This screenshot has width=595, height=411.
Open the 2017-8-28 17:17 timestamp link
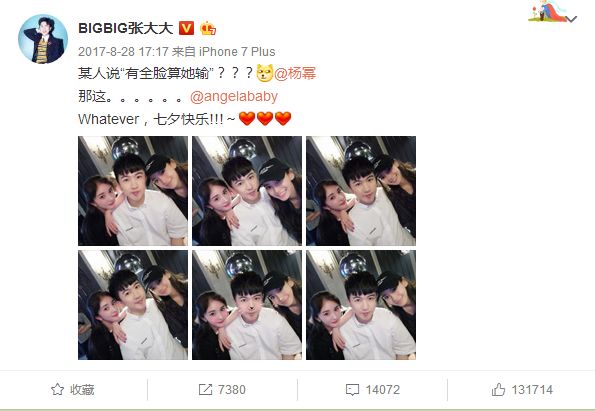coord(123,52)
